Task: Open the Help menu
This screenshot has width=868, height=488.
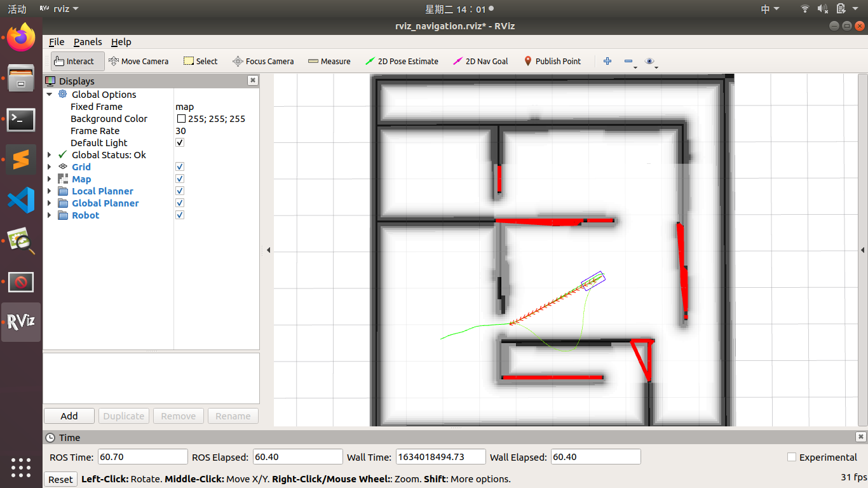Action: click(x=121, y=42)
